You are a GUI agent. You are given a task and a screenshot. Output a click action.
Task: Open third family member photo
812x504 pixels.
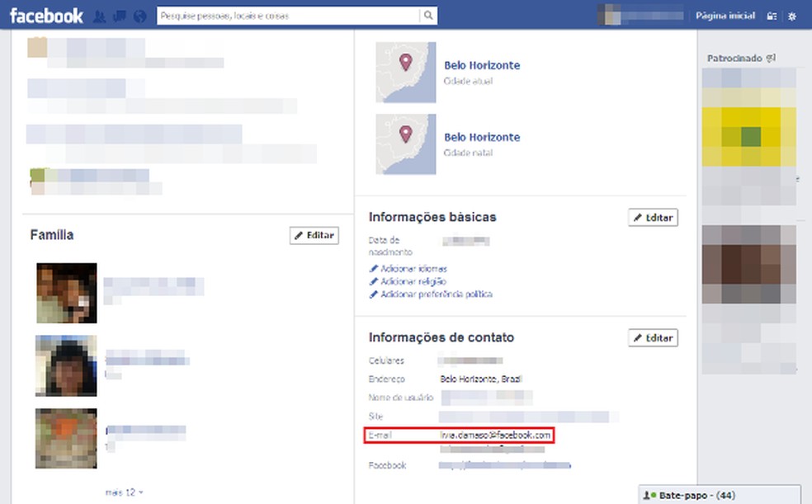(66, 438)
